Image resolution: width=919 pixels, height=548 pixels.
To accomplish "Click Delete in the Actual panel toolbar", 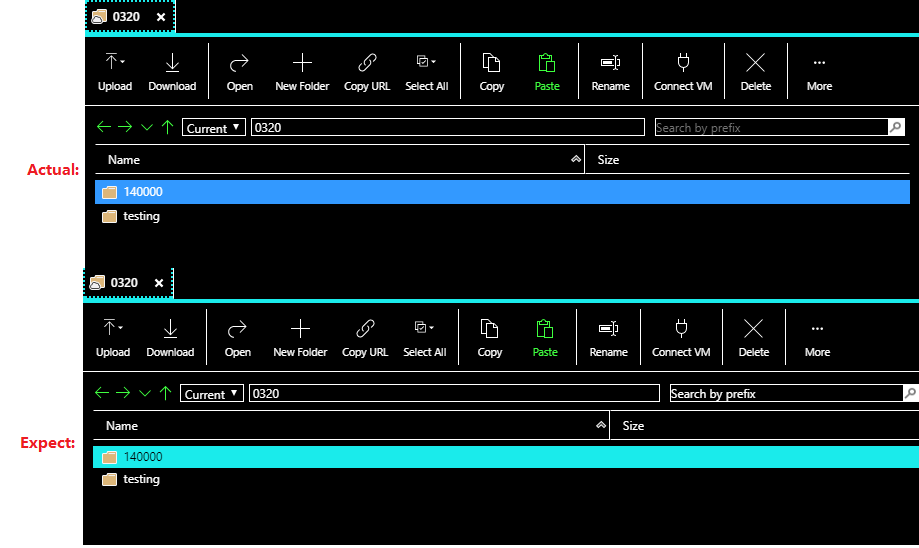I will click(x=755, y=73).
